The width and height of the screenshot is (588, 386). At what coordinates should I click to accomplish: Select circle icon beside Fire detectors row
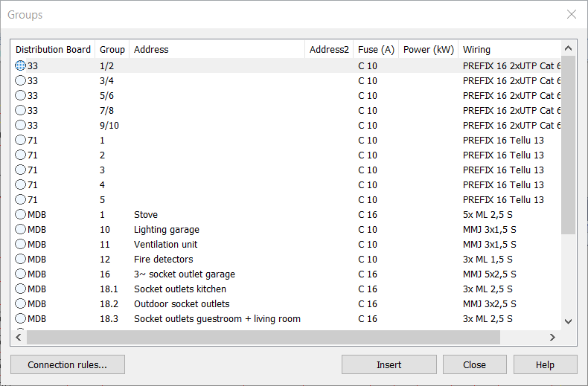tap(21, 259)
